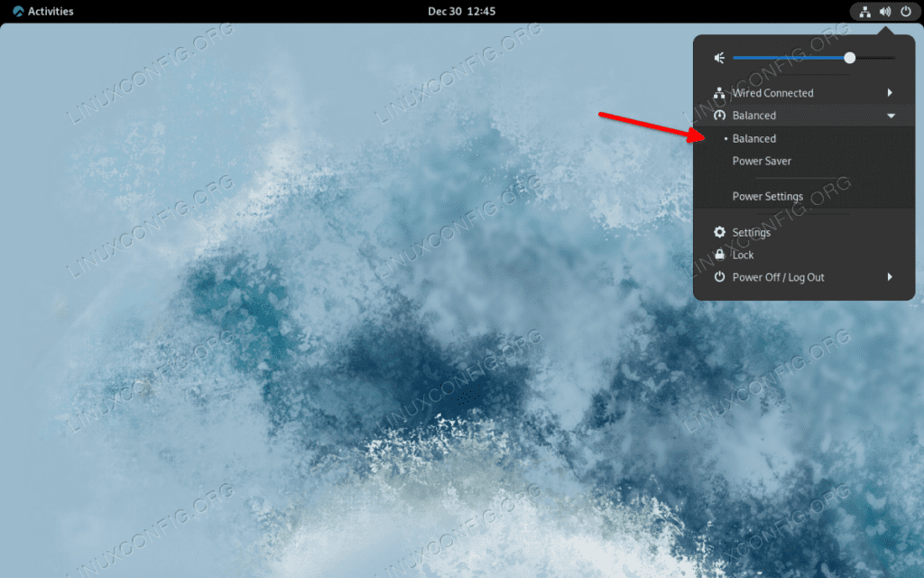This screenshot has width=924, height=578.
Task: Open the Wired Connected submenu
Action: [804, 93]
